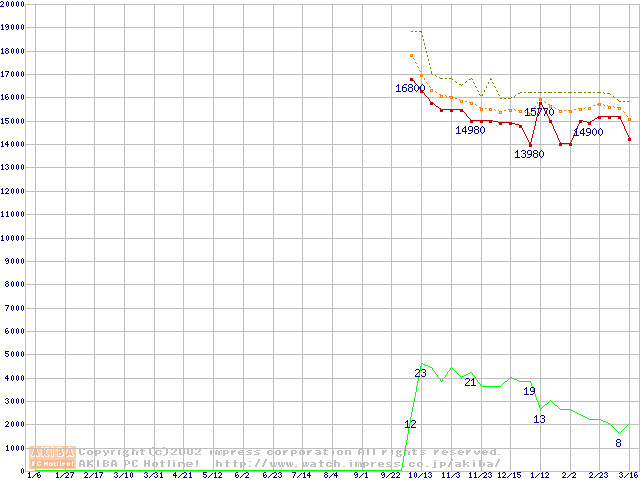The height and width of the screenshot is (480, 640).
Task: Click the 16800 price data label
Action: pos(410,88)
